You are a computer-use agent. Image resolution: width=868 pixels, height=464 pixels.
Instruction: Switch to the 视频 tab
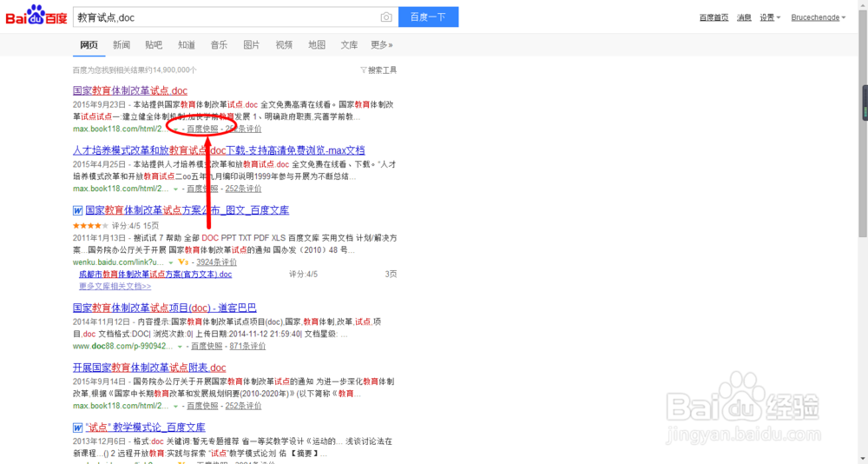tap(284, 45)
